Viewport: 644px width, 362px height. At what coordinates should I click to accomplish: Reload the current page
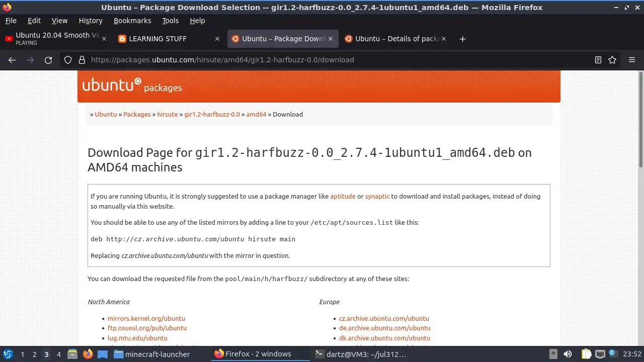(48, 60)
